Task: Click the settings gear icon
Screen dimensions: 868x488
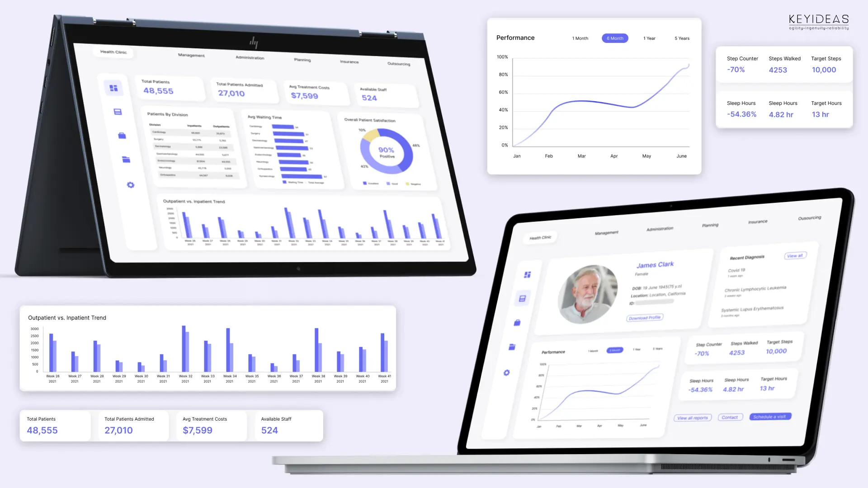Action: 131,185
